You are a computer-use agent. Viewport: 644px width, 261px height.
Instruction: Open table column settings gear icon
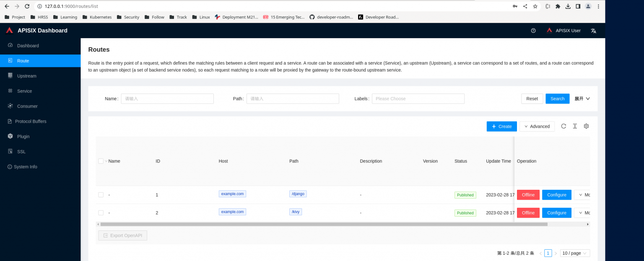coord(586,126)
